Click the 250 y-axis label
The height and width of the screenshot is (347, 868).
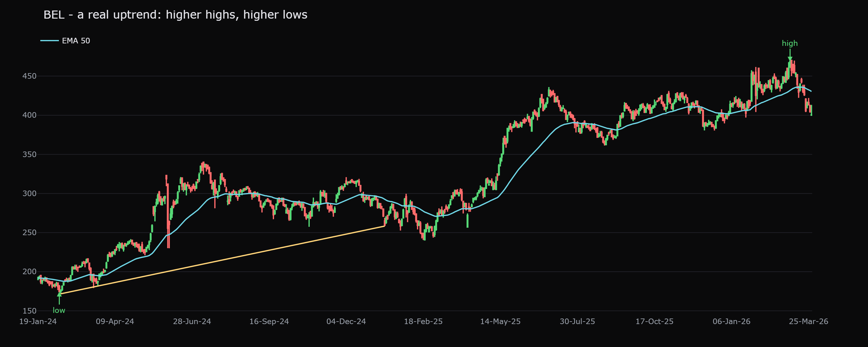coord(29,232)
